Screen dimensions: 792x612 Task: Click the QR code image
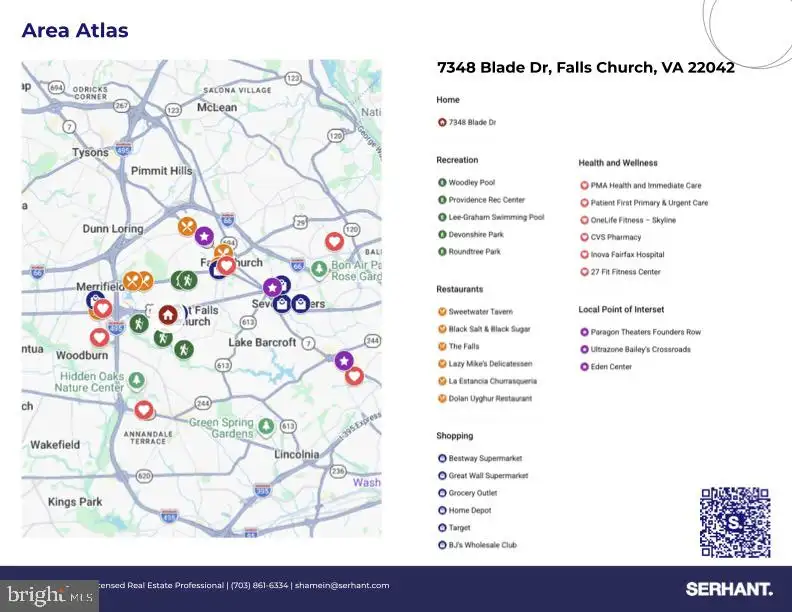click(735, 522)
